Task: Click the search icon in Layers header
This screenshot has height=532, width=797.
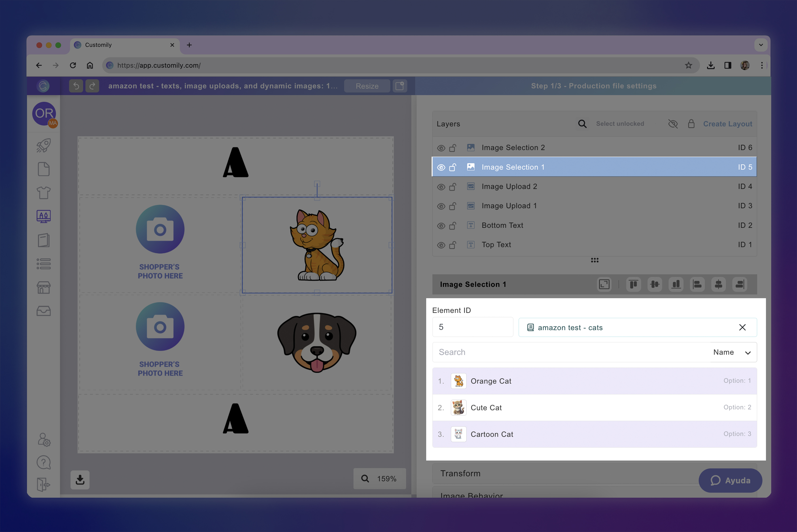Action: coord(582,124)
